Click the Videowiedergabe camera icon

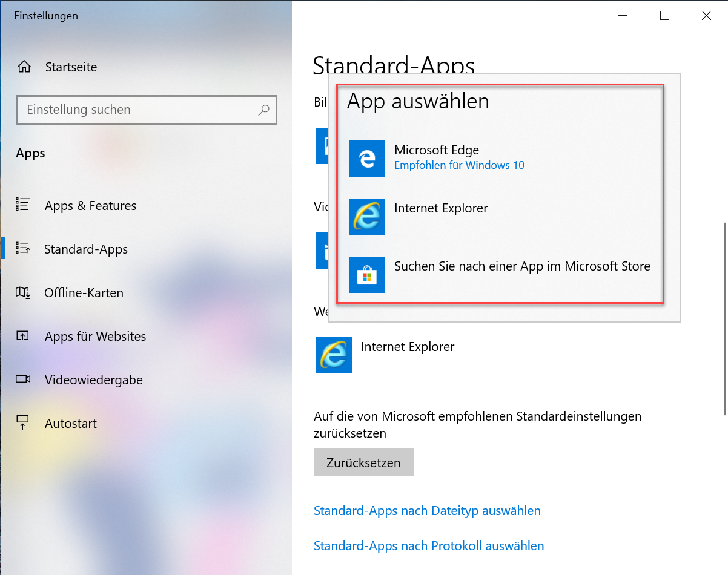(23, 379)
